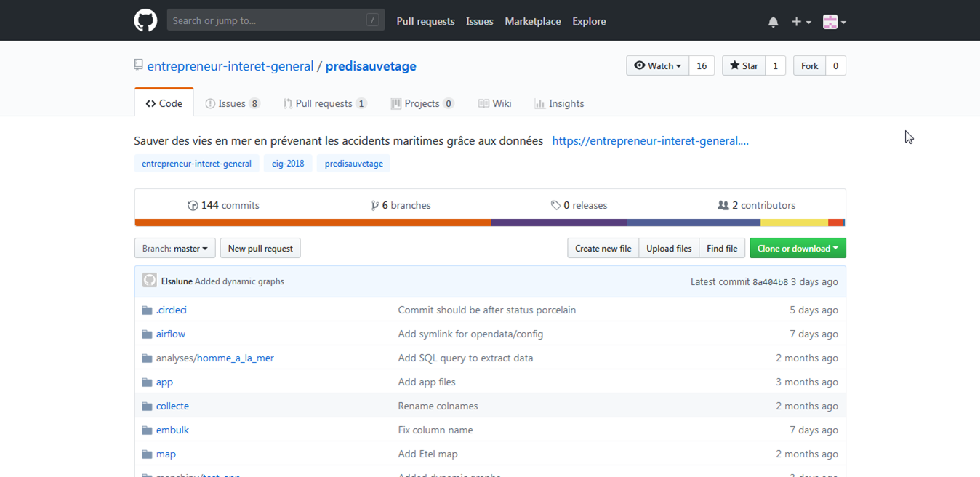Open Issues in top navigation
Image resolution: width=980 pixels, height=477 pixels.
(x=479, y=21)
